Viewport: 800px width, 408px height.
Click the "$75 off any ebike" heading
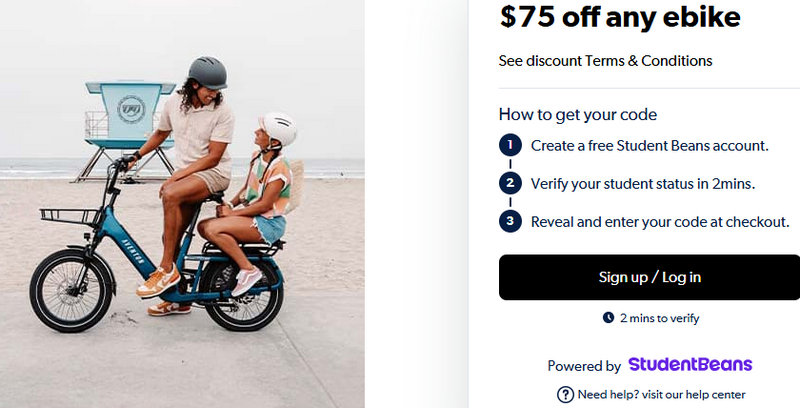[620, 17]
